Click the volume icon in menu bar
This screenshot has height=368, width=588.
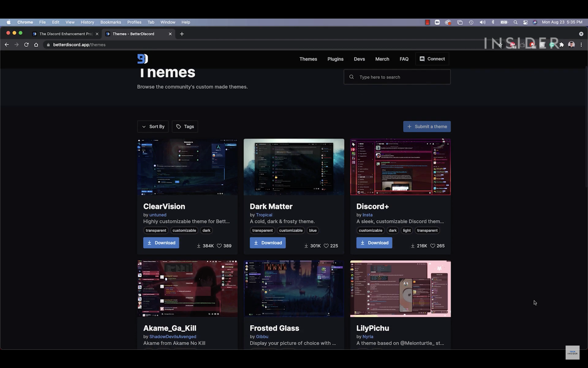pyautogui.click(x=482, y=22)
